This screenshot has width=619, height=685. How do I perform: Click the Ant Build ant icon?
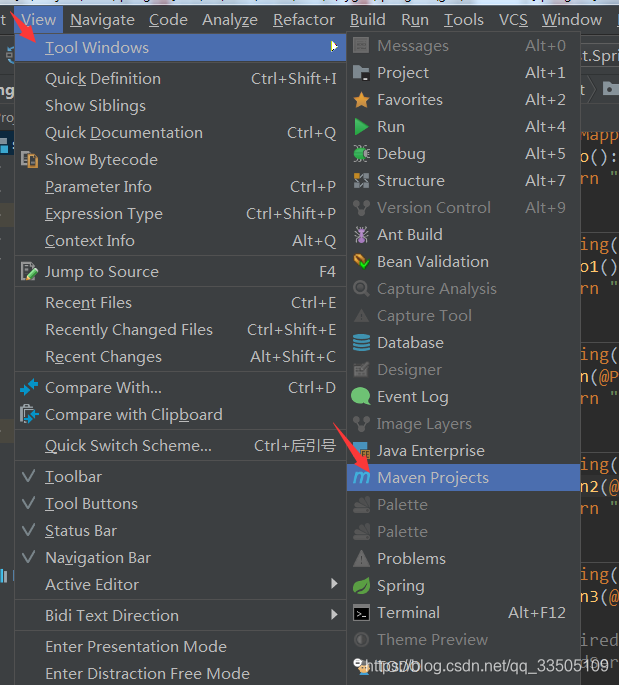pos(361,235)
